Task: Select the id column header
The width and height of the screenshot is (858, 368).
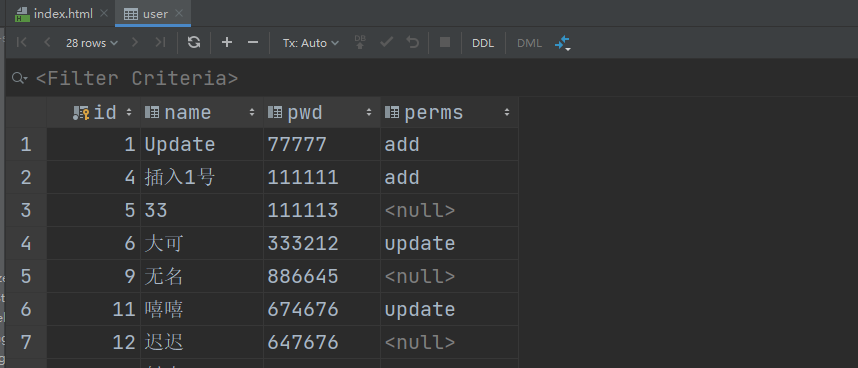Action: (94, 113)
